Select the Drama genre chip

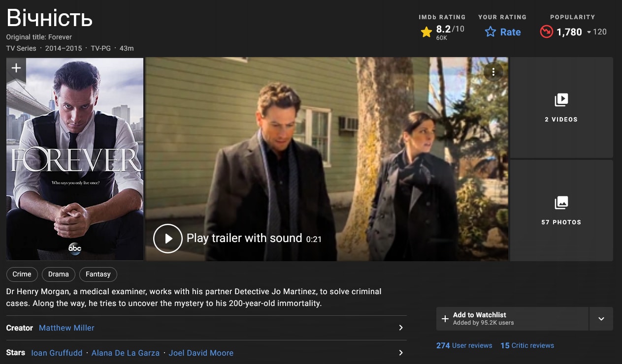point(59,274)
